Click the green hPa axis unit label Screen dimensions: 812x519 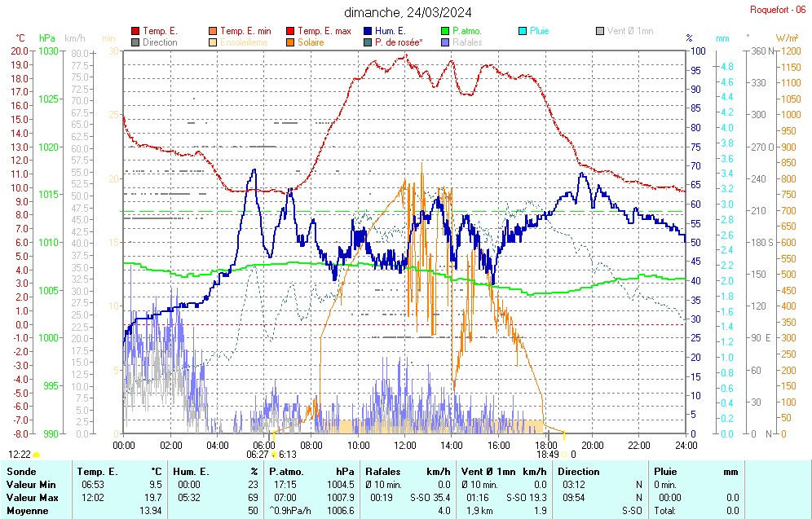47,38
